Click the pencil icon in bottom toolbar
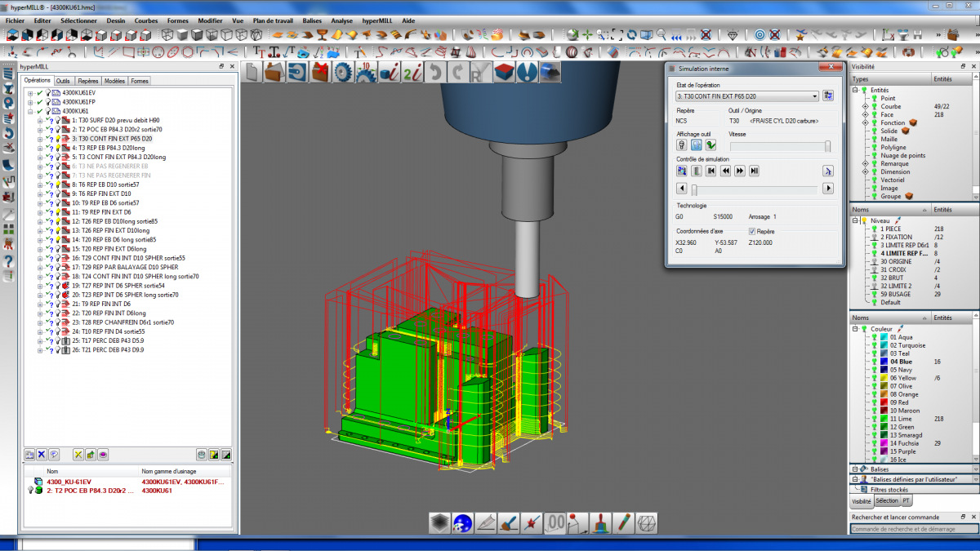Screen dimensions: 980x551 pyautogui.click(x=623, y=523)
